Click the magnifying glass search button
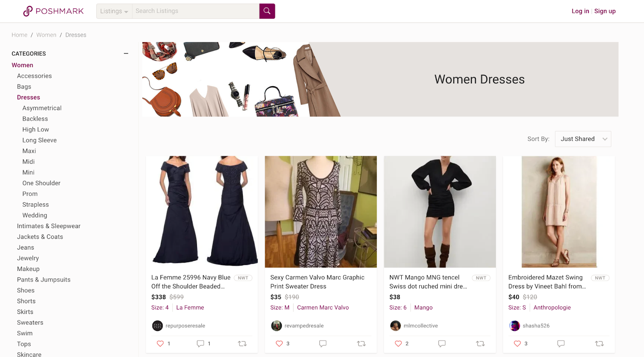 [267, 11]
